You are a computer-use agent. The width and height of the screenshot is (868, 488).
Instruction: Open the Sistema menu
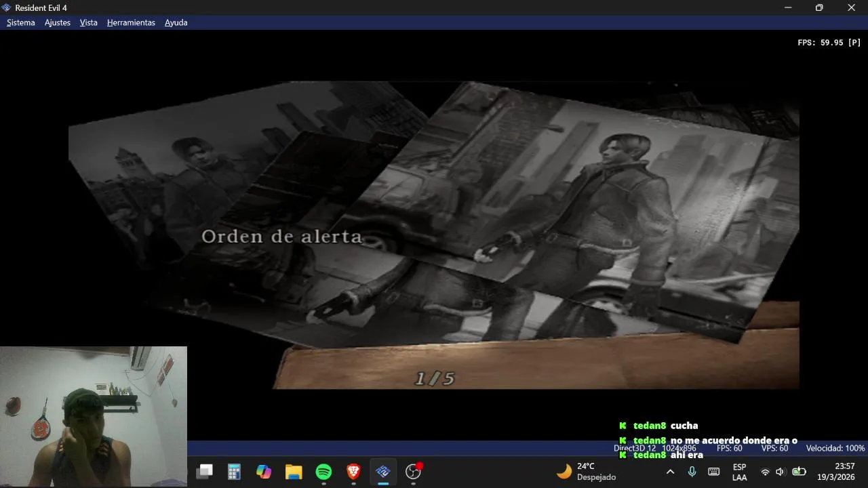(21, 22)
